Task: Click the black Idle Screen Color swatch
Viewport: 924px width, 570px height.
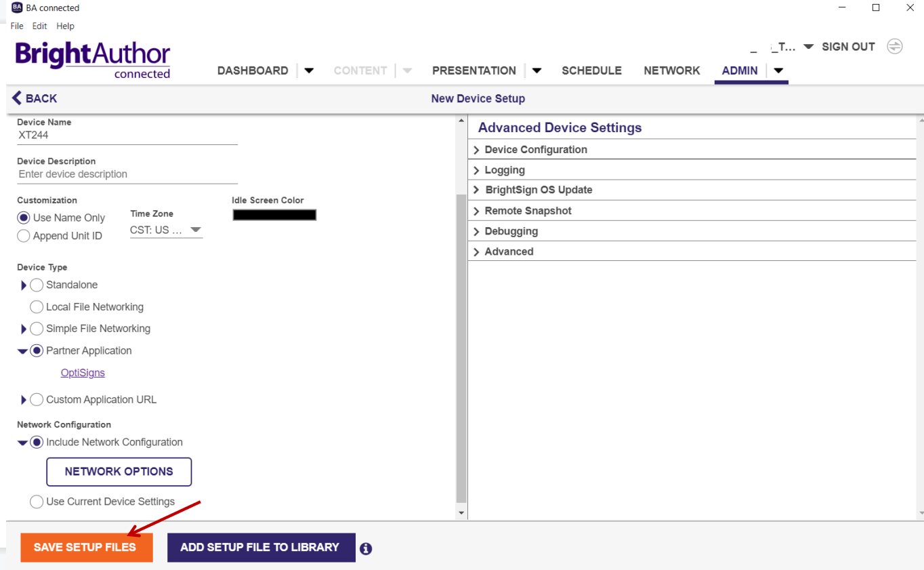Action: pyautogui.click(x=274, y=215)
